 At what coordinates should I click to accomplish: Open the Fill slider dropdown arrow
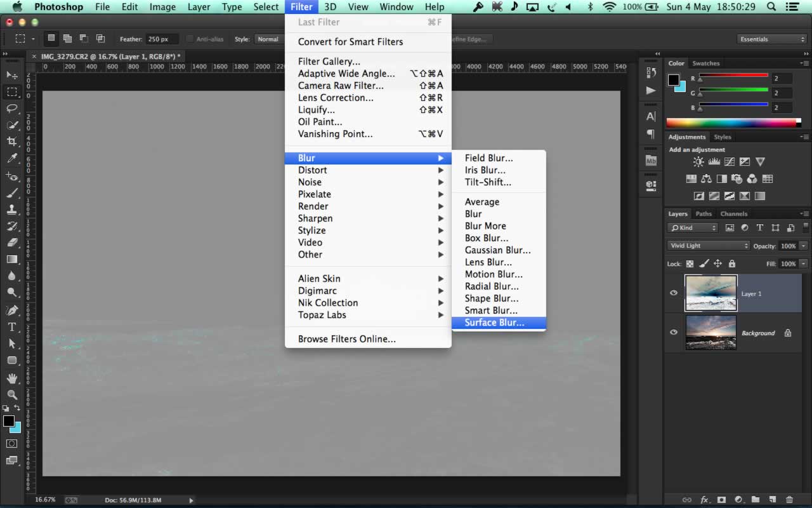click(x=804, y=264)
